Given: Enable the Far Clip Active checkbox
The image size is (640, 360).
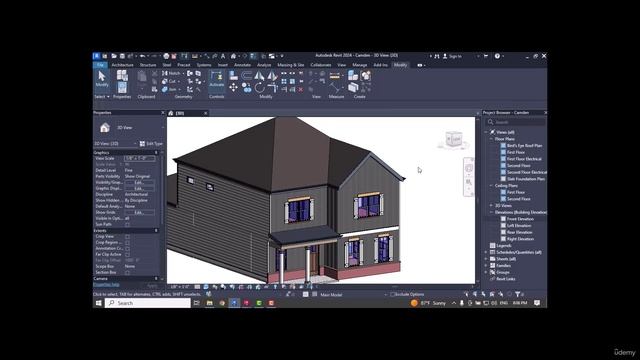Looking at the screenshot, I should coord(127,254).
